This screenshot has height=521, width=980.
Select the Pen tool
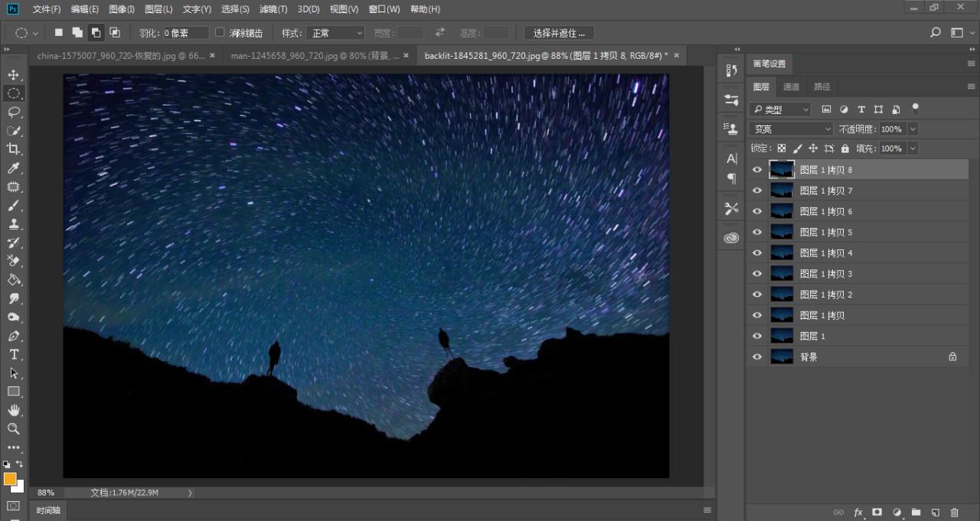(13, 336)
